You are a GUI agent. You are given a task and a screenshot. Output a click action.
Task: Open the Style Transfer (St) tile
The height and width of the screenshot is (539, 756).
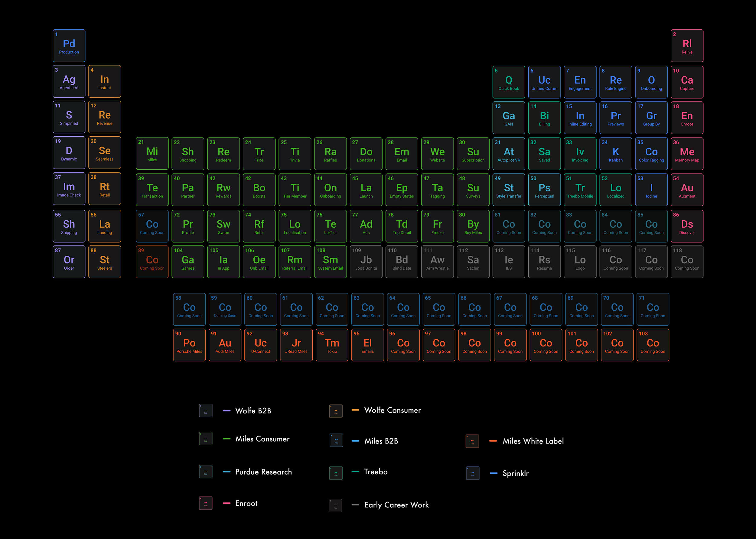509,190
